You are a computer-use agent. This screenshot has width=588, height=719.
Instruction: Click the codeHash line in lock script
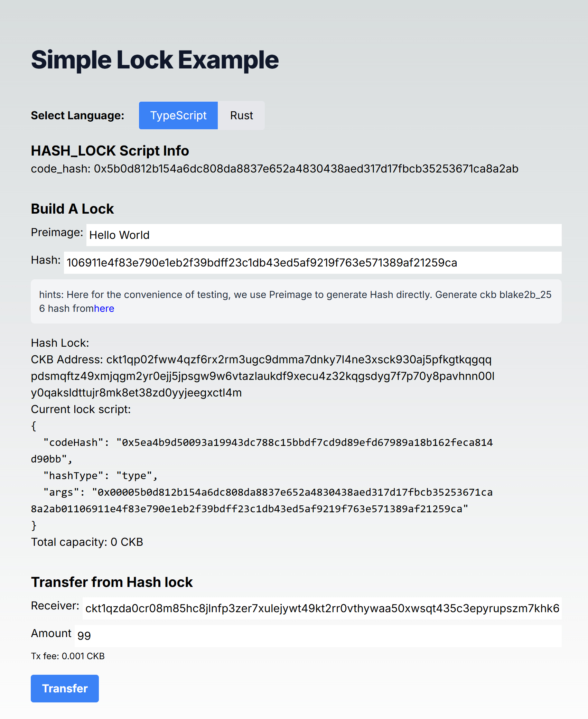point(262,451)
